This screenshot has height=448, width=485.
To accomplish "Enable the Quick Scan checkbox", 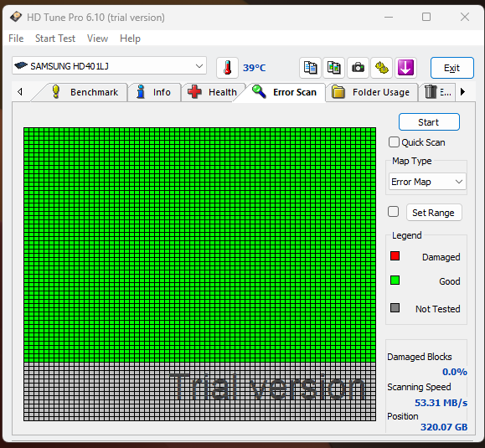I will (394, 142).
